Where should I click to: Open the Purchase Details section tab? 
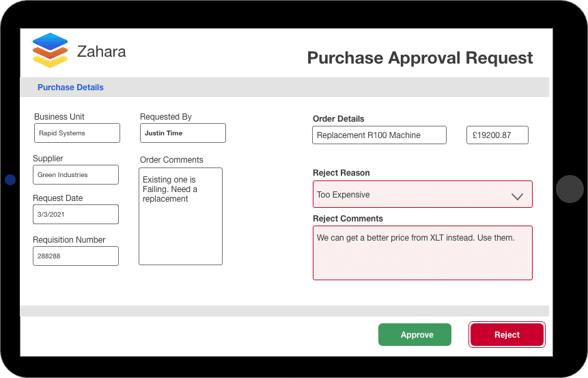point(70,87)
